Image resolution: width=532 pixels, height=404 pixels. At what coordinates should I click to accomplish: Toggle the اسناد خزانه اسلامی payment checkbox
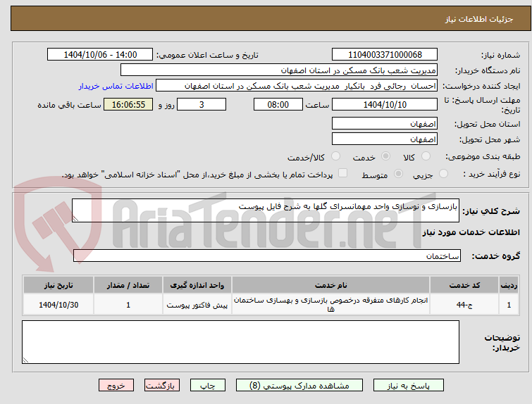pyautogui.click(x=342, y=173)
